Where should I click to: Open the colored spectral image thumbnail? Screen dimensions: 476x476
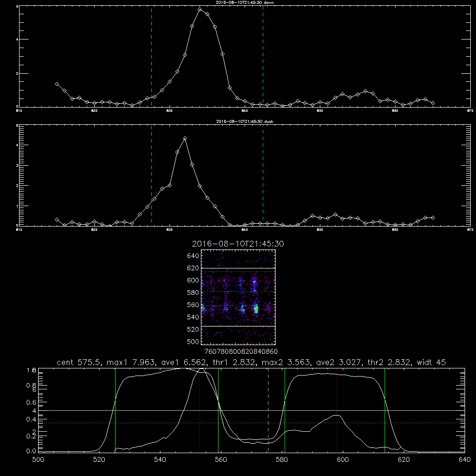238,297
